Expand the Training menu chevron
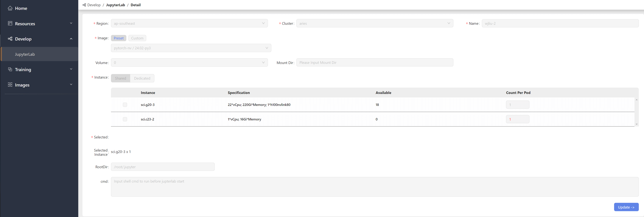The image size is (644, 217). coord(71,69)
